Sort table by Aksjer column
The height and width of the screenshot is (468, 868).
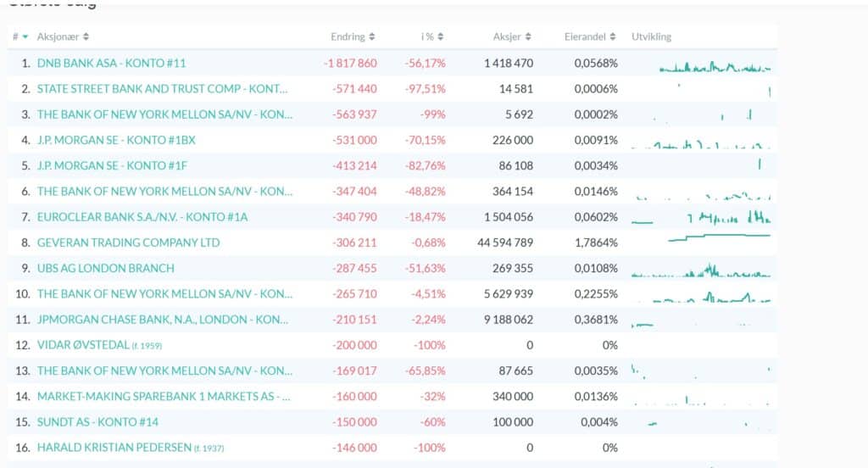[x=512, y=37]
